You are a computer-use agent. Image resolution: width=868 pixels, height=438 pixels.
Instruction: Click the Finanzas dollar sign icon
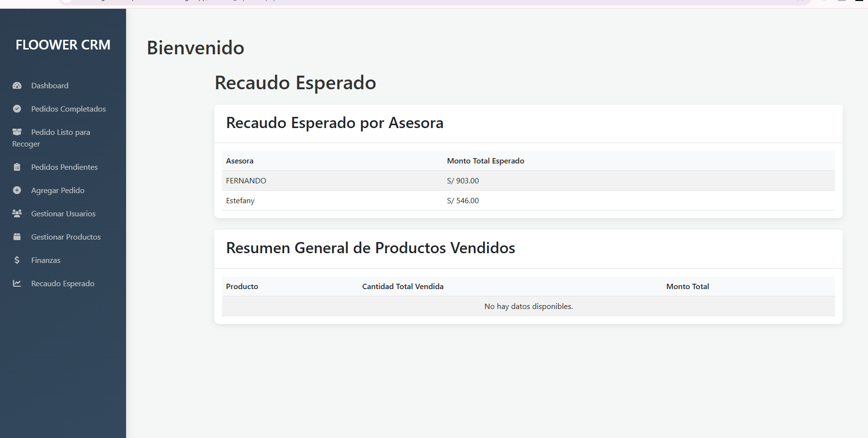[17, 260]
